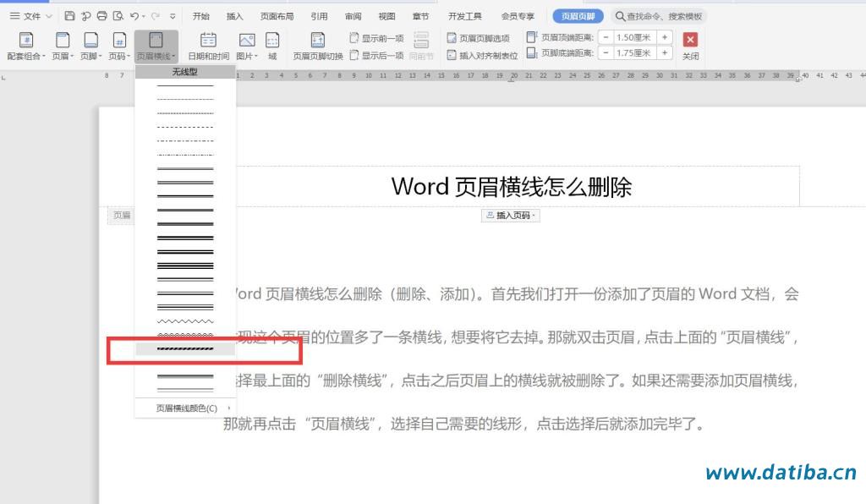866x504 pixels.
Task: Expand the quick access toolbar customize arrow
Action: pyautogui.click(x=173, y=17)
